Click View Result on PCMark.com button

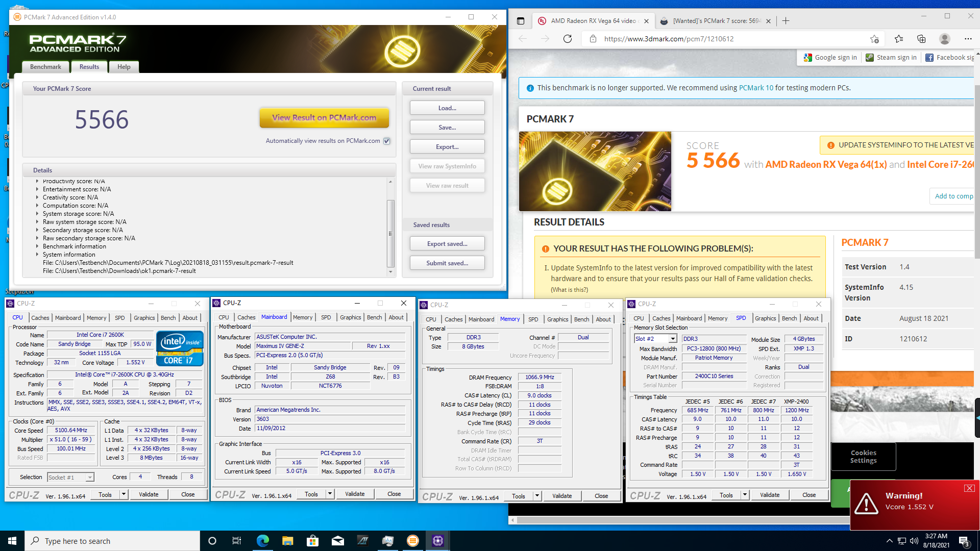coord(324,118)
